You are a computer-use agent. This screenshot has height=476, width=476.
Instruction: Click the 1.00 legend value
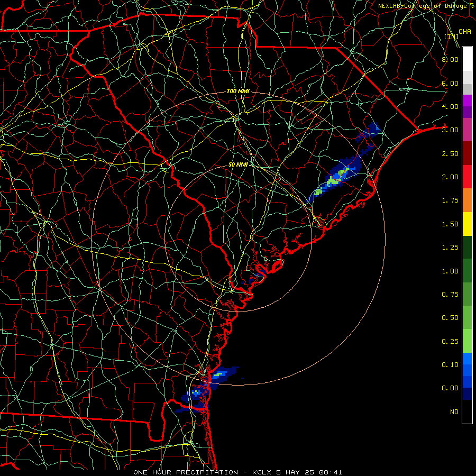[450, 271]
